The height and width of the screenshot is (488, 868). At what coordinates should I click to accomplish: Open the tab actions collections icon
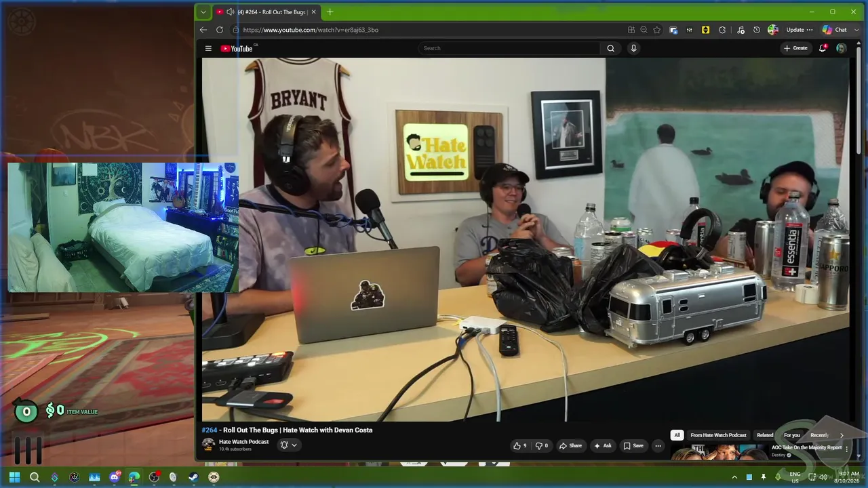click(673, 30)
